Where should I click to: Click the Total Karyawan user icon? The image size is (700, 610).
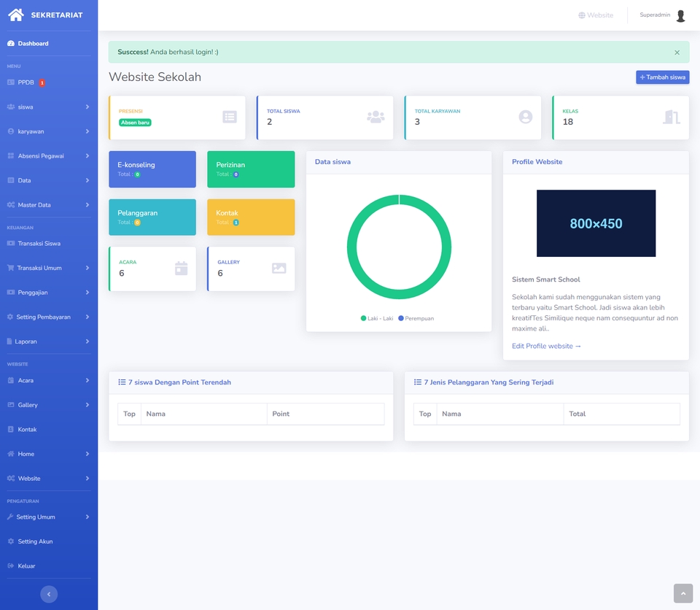[526, 117]
